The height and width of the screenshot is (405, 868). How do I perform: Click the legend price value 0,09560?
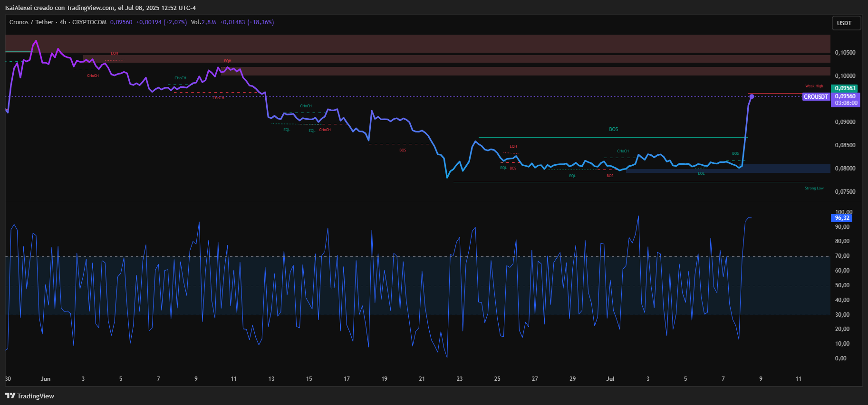click(121, 22)
